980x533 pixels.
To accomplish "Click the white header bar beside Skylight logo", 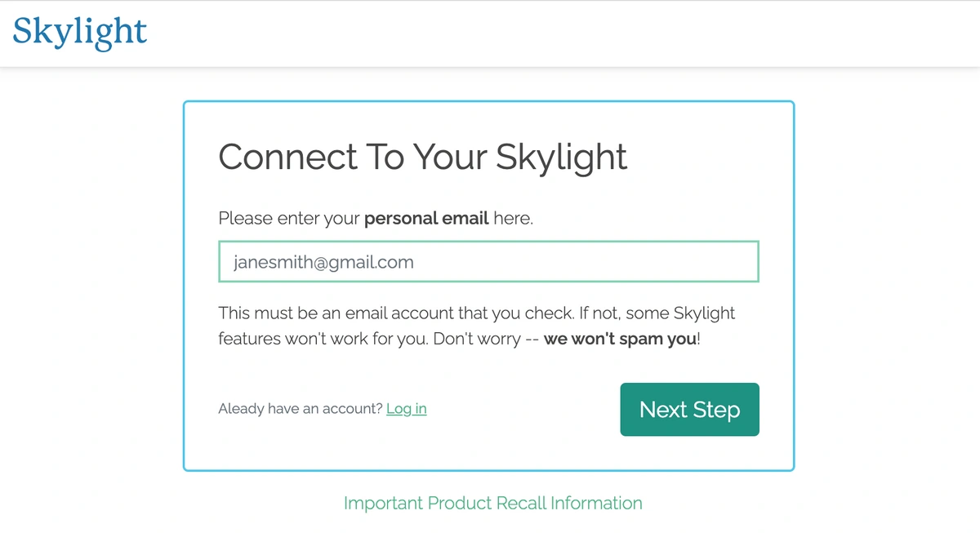I will [x=563, y=33].
